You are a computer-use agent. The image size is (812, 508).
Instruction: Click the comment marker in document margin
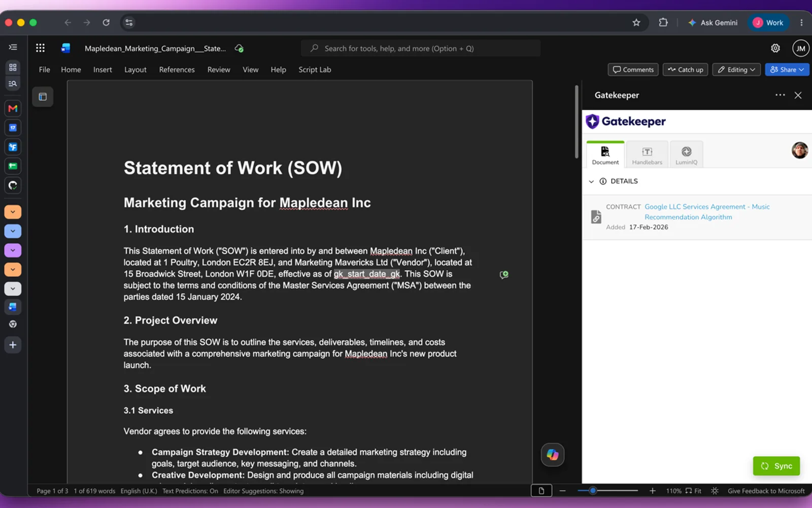point(504,275)
